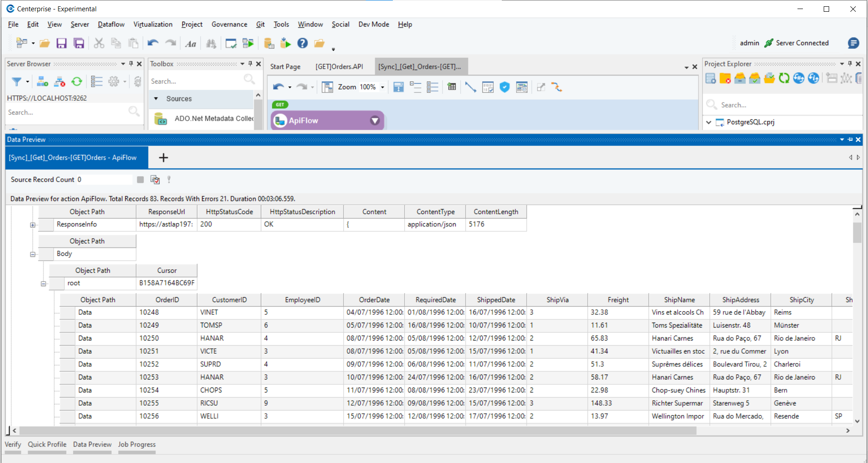Image resolution: width=868 pixels, height=463 pixels.
Task: Click the green Refresh icon in Server Browser
Action: pyautogui.click(x=77, y=81)
